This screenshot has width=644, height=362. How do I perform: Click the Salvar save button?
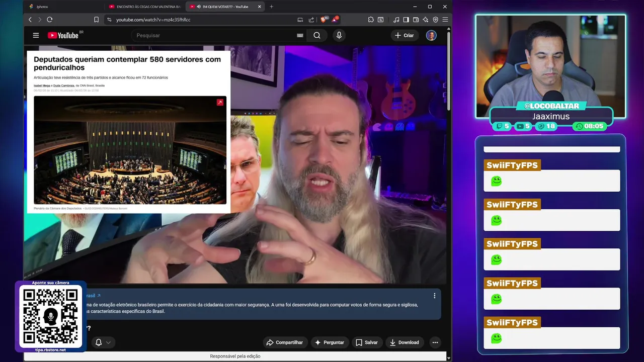[x=367, y=342]
